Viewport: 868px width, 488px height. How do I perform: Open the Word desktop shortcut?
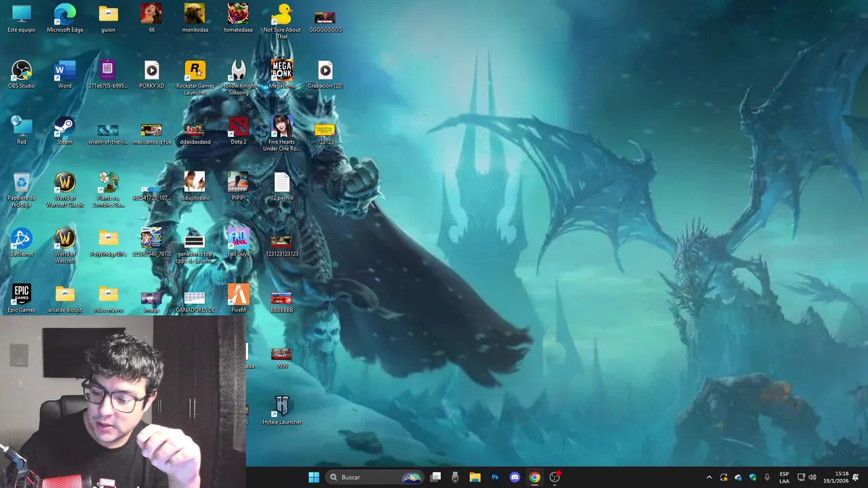coord(65,75)
